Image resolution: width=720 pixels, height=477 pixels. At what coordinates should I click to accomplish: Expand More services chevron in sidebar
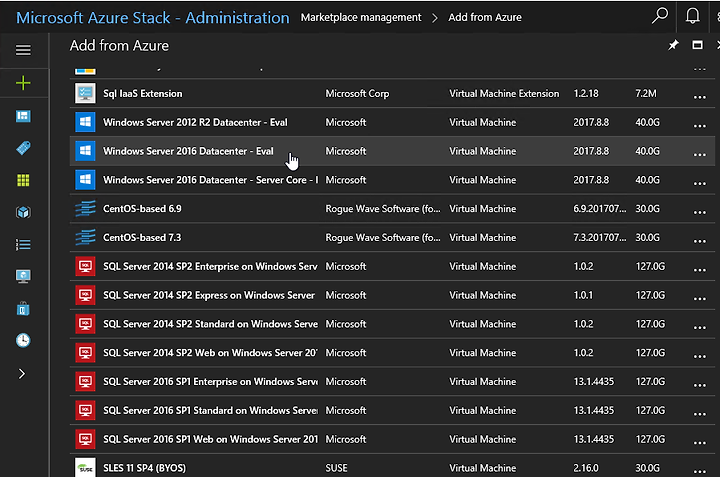coord(22,374)
